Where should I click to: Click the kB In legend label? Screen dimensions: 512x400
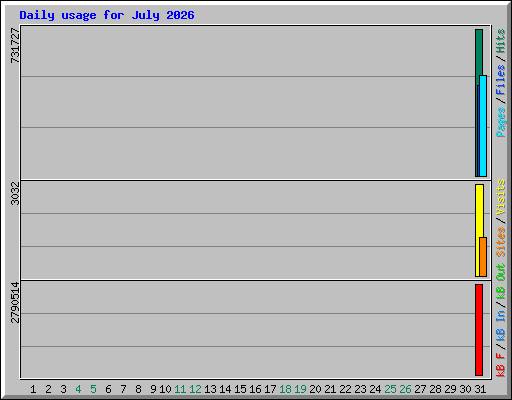pyautogui.click(x=500, y=326)
